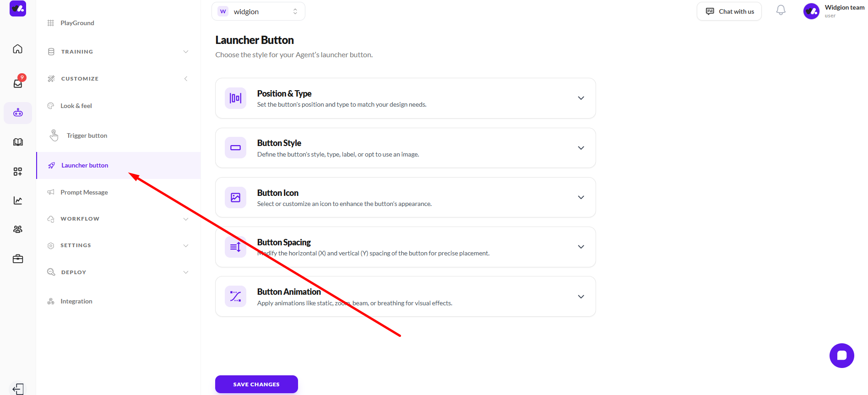Go to the Prompt Message page
868x395 pixels.
pos(84,192)
